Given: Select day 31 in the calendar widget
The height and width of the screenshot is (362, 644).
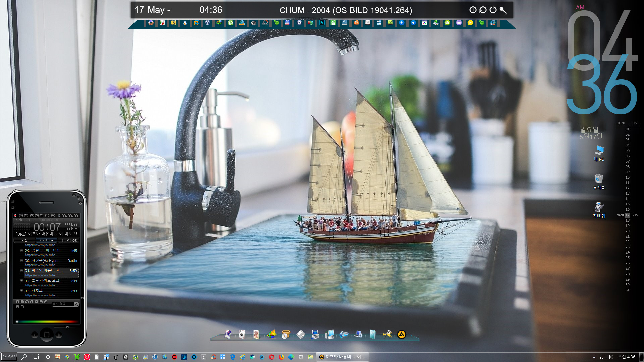Looking at the screenshot, I should [x=627, y=290].
